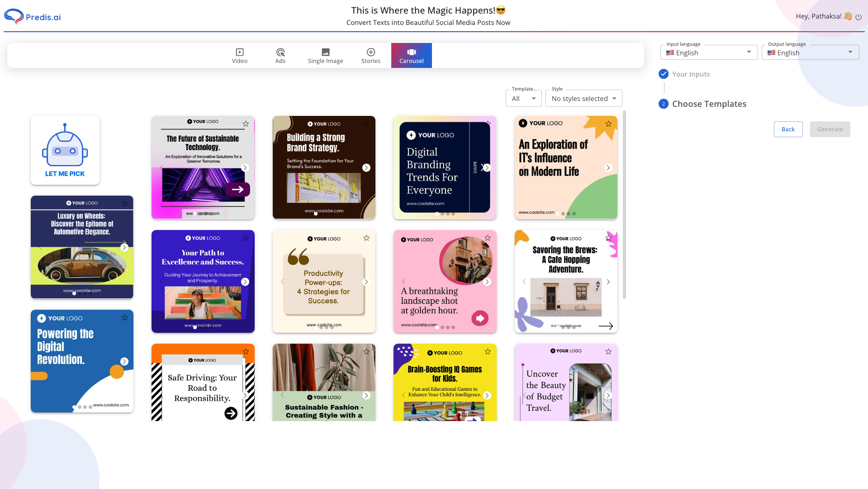Click pink arrow on breathtaking landscape template

(479, 318)
